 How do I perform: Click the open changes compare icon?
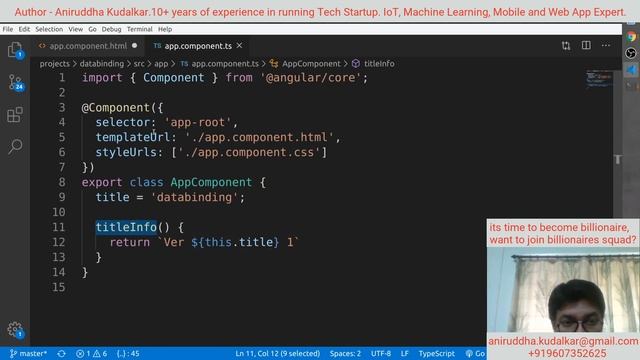click(x=566, y=46)
